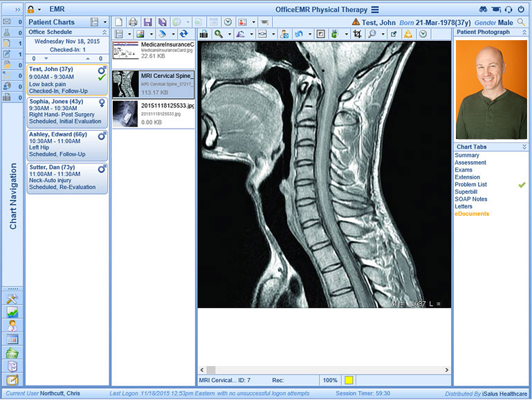Click the bell alert icon in image toolbar
Screen dimensions: 532x400
coord(408,34)
